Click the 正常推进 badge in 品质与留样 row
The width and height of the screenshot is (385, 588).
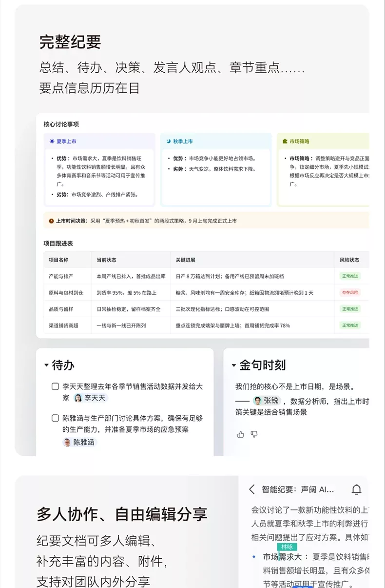(x=350, y=309)
